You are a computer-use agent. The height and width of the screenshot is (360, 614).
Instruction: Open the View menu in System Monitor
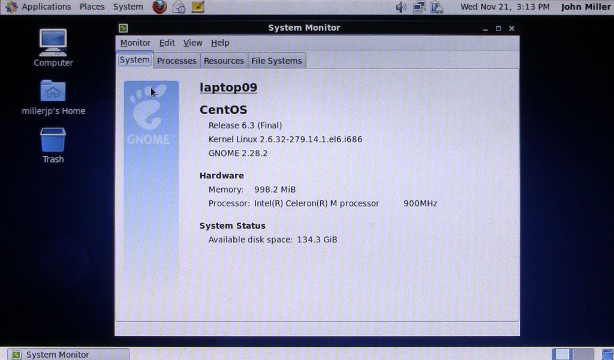pos(193,43)
